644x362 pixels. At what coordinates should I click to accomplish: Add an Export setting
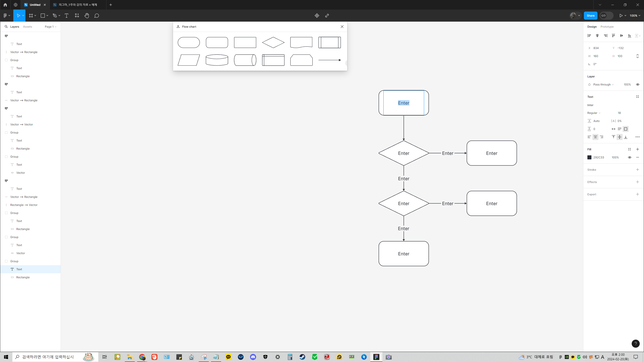[637, 194]
